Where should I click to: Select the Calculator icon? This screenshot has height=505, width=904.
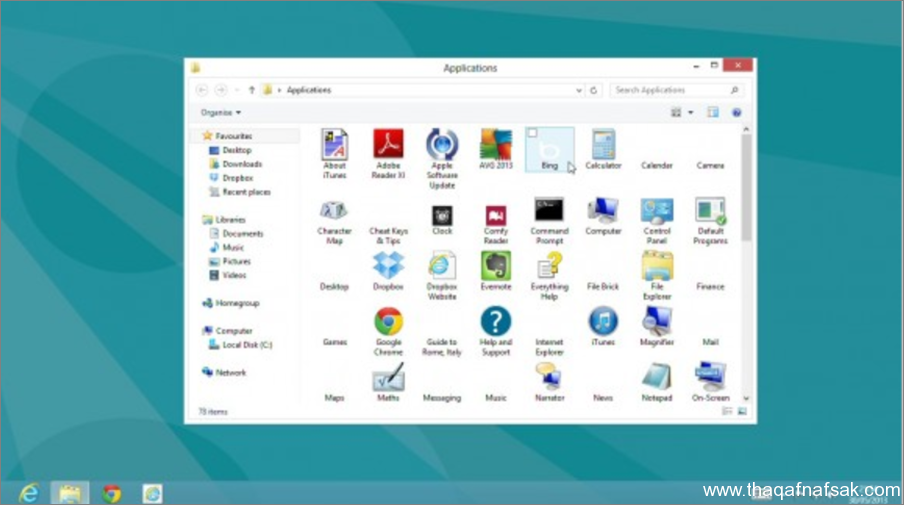click(603, 144)
